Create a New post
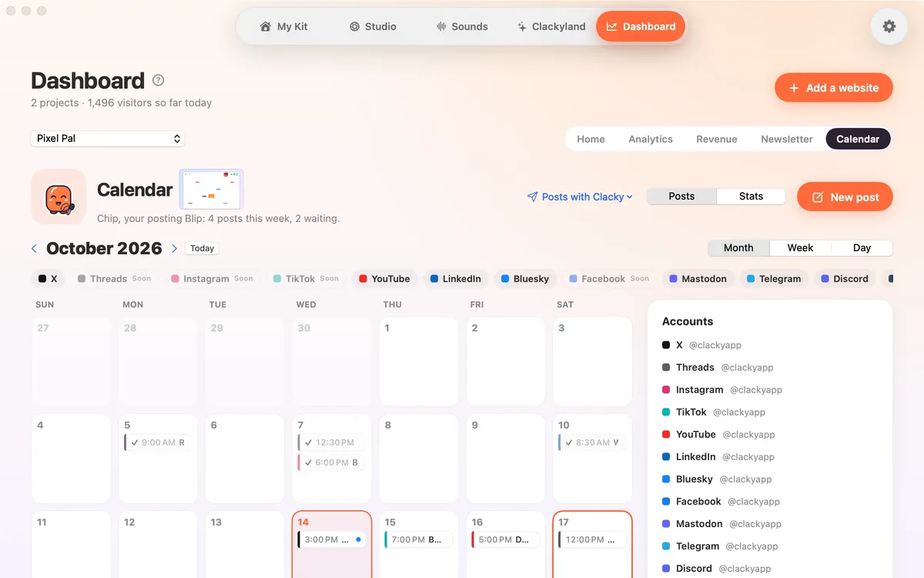The image size is (924, 578). [x=845, y=197]
